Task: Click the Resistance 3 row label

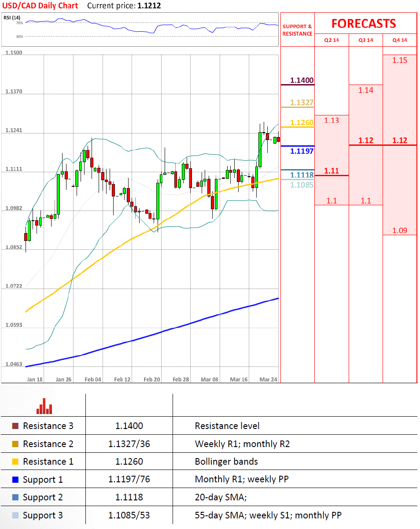Action: click(x=48, y=426)
